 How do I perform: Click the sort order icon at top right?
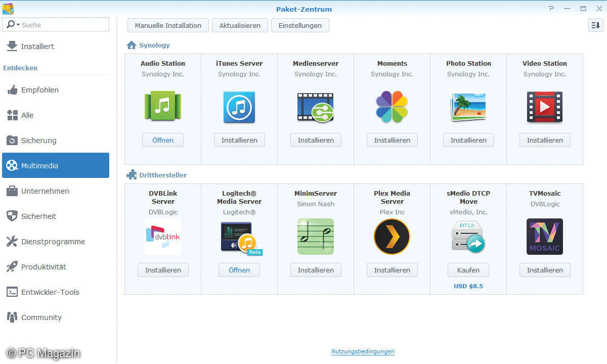click(595, 25)
